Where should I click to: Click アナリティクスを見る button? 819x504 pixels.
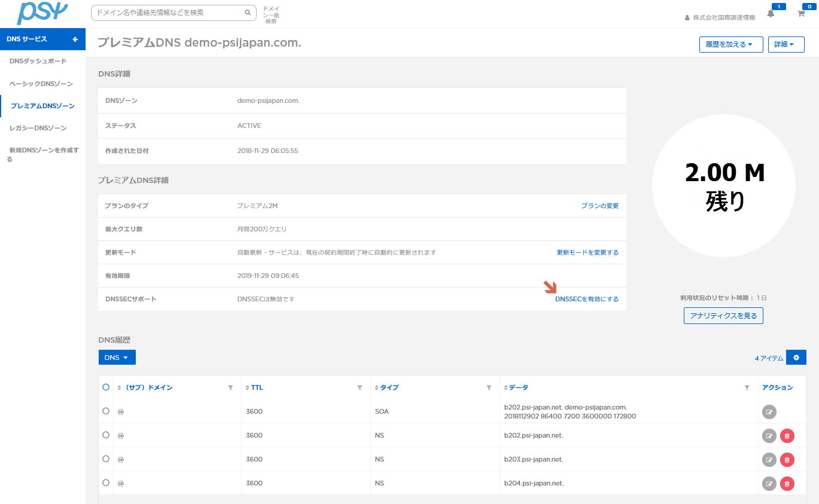(723, 316)
